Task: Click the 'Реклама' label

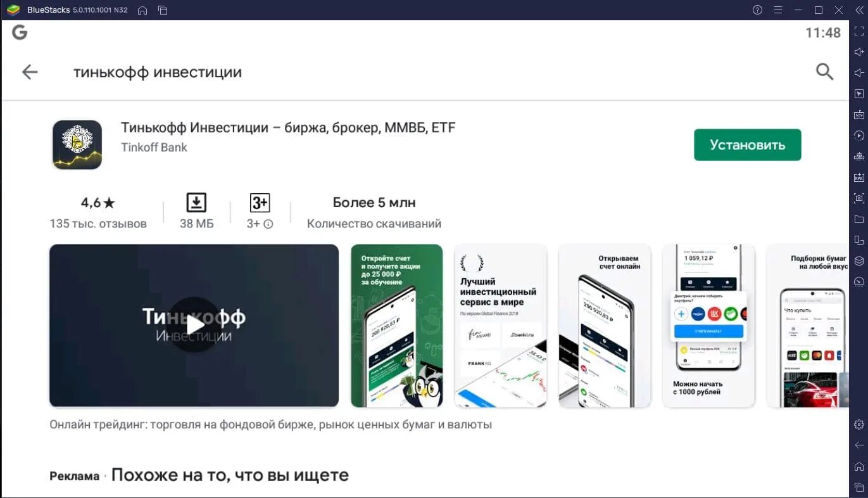Action: [75, 476]
